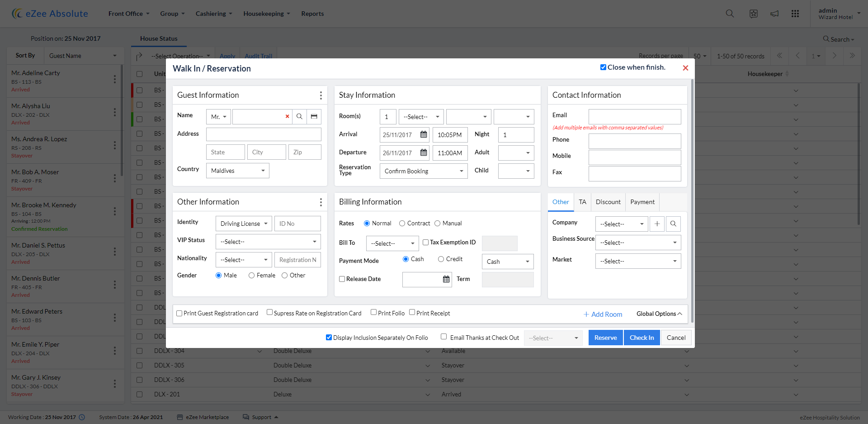Open options for Mr. Daniel S. Pettus
Viewport: 868px width, 424px height.
[115, 252]
